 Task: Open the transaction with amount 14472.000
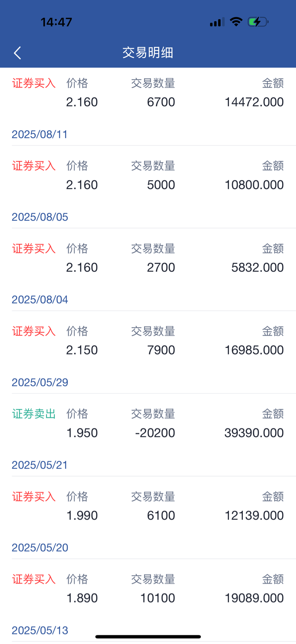coord(254,102)
